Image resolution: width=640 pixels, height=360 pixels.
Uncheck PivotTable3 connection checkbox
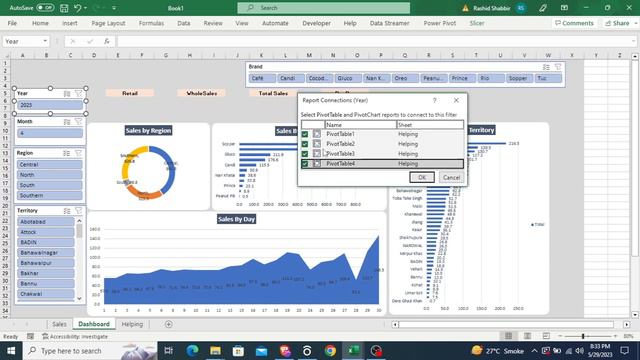305,153
